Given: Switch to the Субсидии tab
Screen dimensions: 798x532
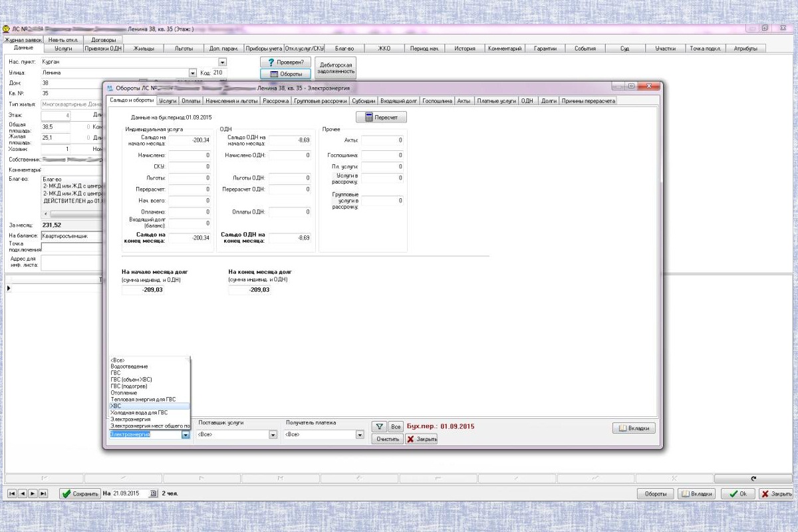Looking at the screenshot, I should pyautogui.click(x=364, y=101).
